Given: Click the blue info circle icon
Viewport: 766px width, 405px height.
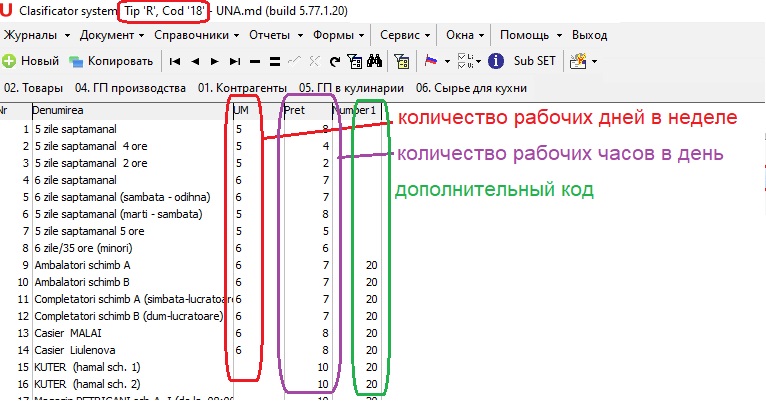Looking at the screenshot, I should (495, 61).
